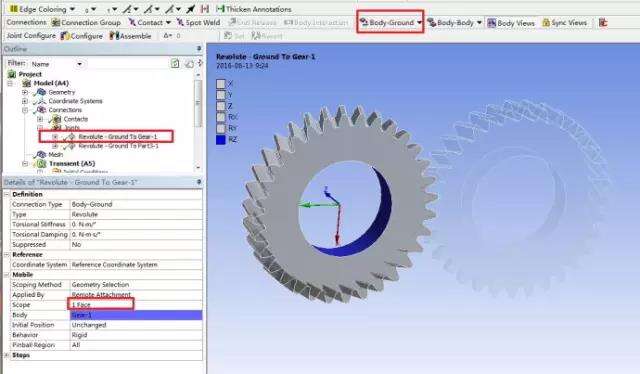Collapse the Transient (A5) node
The width and height of the screenshot is (640, 374).
(x=25, y=163)
